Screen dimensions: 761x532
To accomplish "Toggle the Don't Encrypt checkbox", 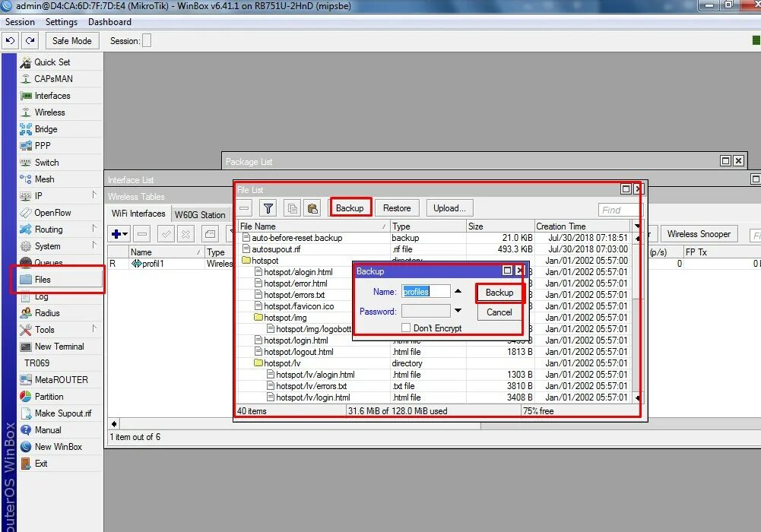I will pos(406,328).
